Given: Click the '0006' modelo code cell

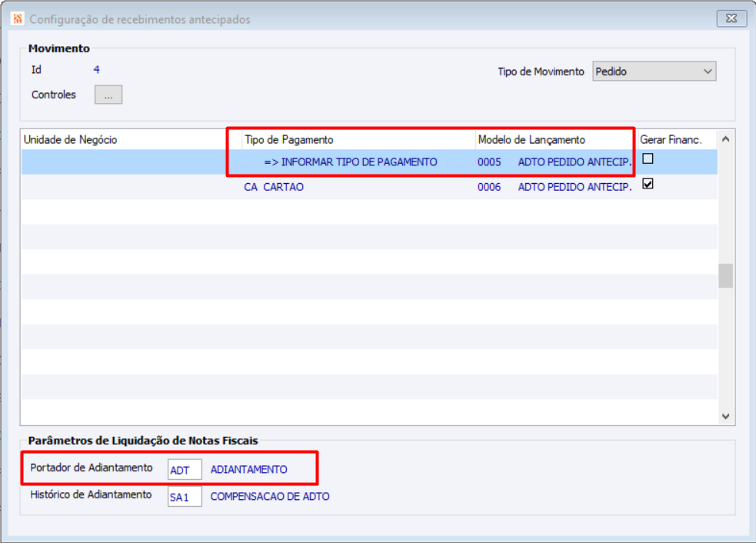Looking at the screenshot, I should pyautogui.click(x=489, y=187).
